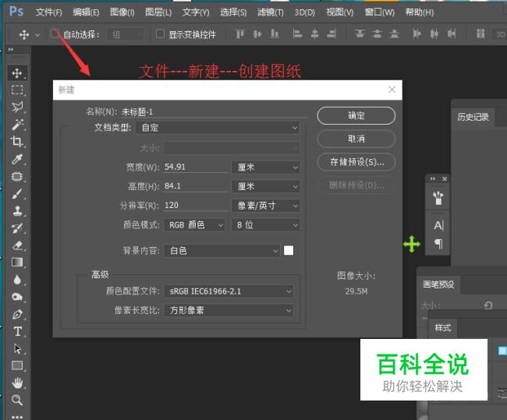Open the width unit 厘米 dropdown
This screenshot has width=507, height=420.
[265, 167]
